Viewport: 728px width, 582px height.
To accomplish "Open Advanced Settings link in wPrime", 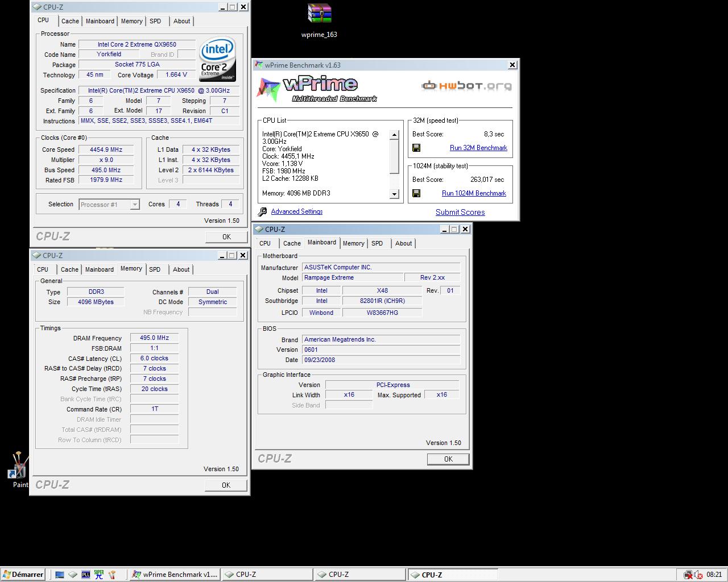I will click(x=297, y=211).
